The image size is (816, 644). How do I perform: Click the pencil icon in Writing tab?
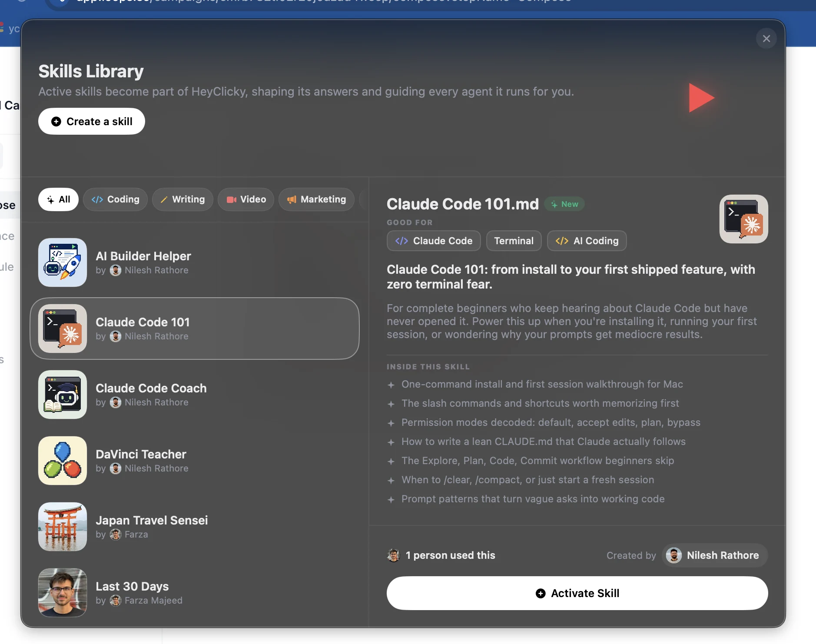164,199
